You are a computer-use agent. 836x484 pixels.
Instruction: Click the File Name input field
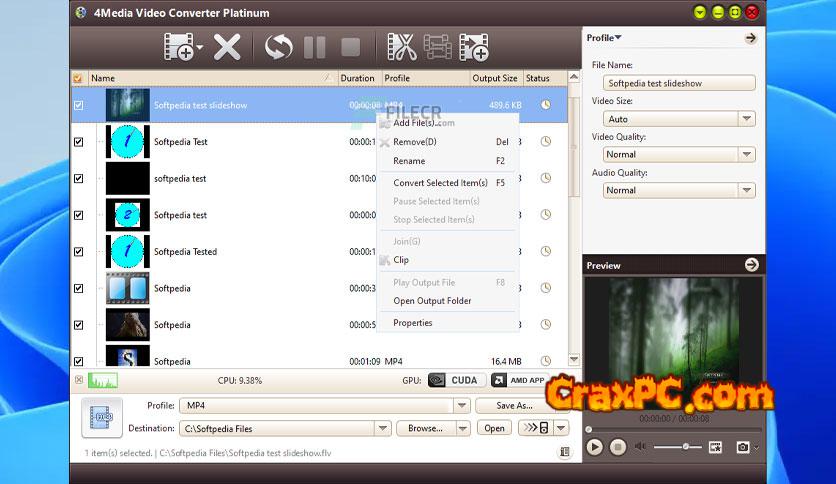(x=679, y=83)
